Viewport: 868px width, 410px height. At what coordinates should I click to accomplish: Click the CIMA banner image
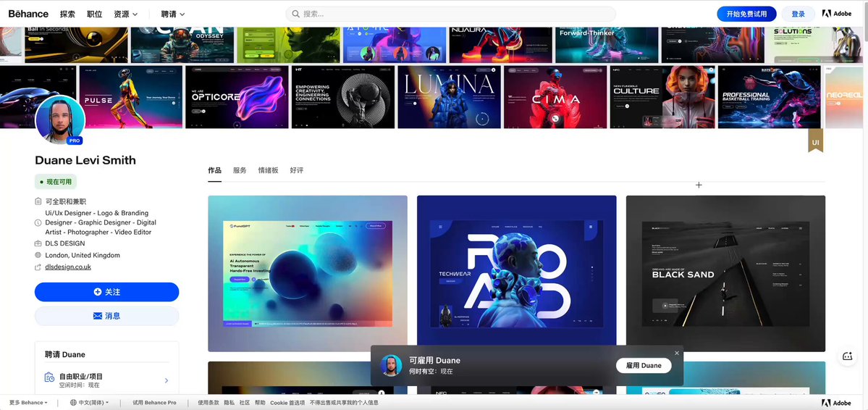tap(555, 97)
